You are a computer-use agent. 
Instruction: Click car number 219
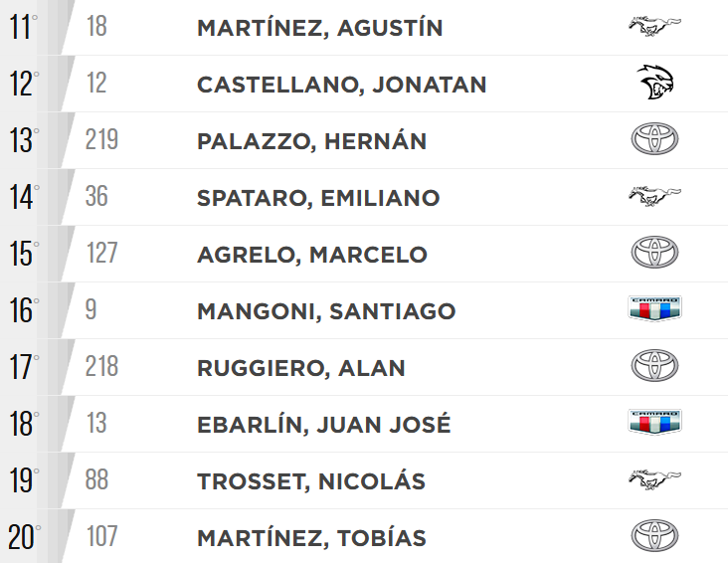click(101, 140)
